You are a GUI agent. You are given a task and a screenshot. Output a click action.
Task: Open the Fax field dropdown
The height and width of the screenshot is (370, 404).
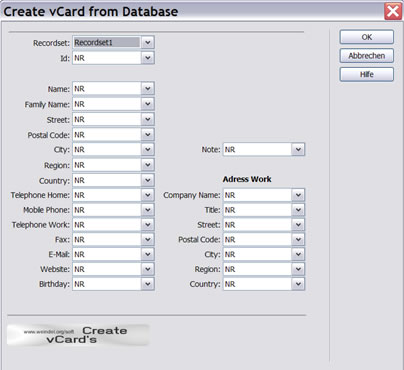point(113,239)
